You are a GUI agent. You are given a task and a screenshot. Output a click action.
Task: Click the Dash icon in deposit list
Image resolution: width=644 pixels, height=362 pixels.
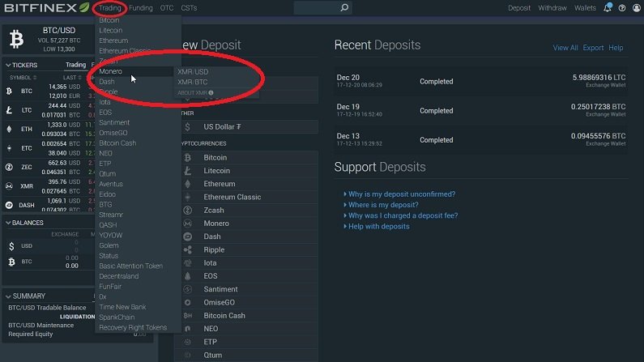[x=188, y=236]
